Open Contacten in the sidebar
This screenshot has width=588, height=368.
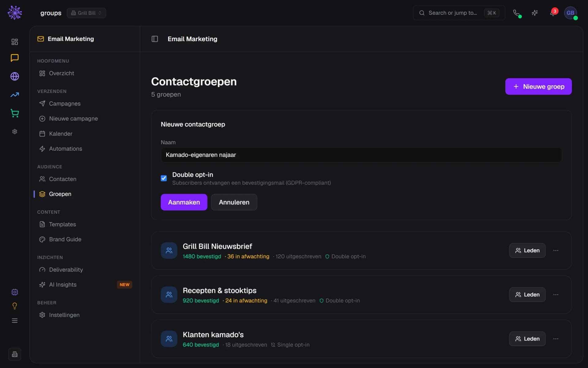pos(84,179)
